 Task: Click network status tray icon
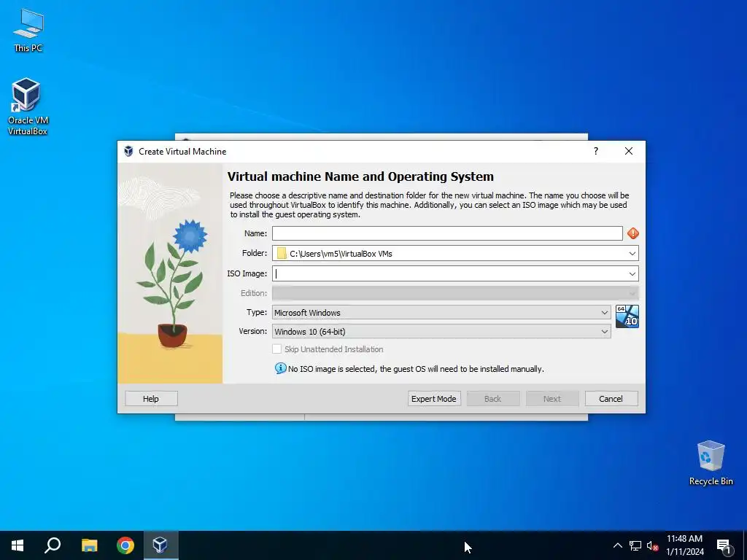coord(635,545)
